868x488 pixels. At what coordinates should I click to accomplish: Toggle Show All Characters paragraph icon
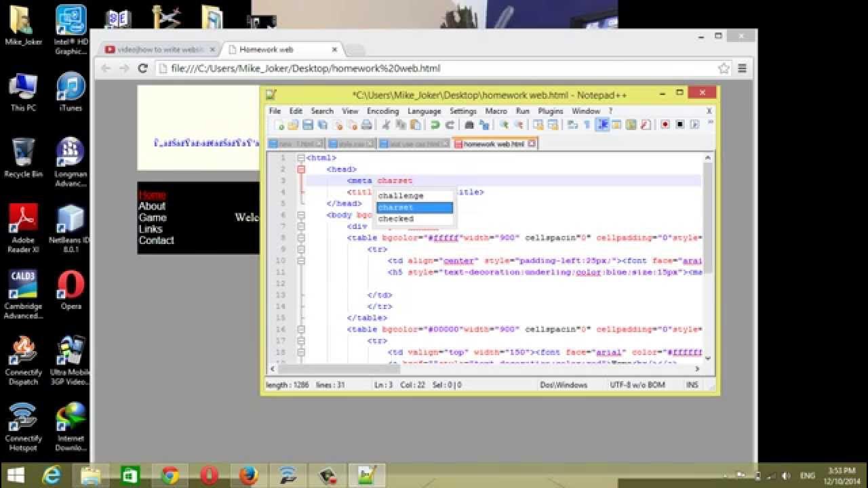(x=587, y=125)
